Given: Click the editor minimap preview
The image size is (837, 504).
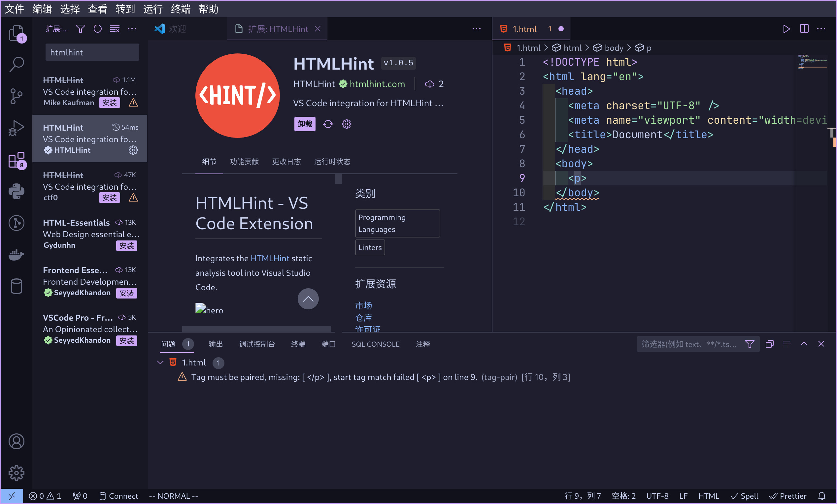Looking at the screenshot, I should [x=812, y=62].
